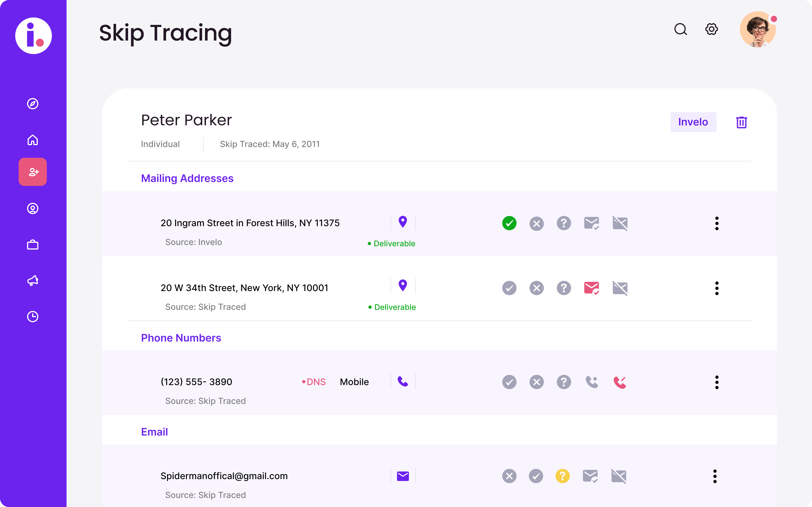The image size is (812, 507).
Task: Open the user profile sidebar item
Action: (33, 209)
